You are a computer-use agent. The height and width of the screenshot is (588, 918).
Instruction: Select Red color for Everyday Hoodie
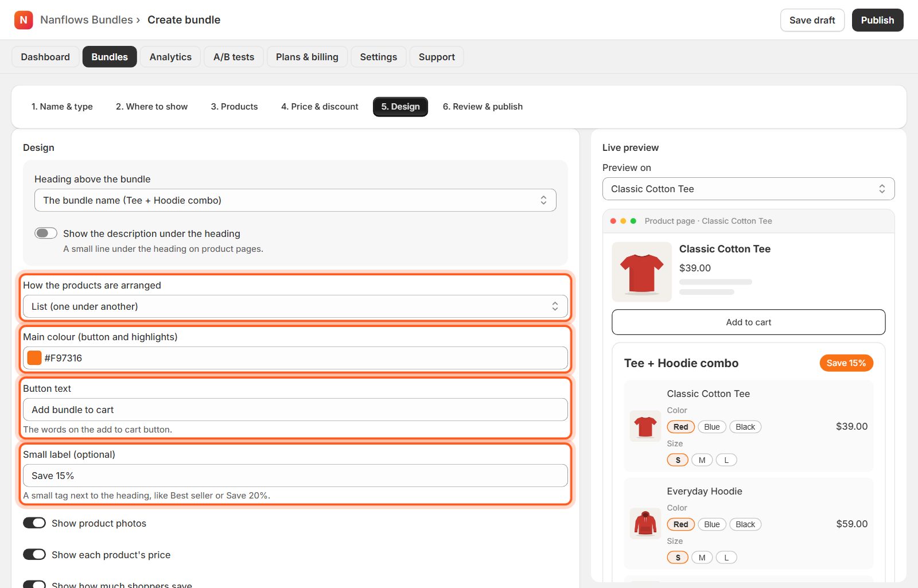(681, 524)
